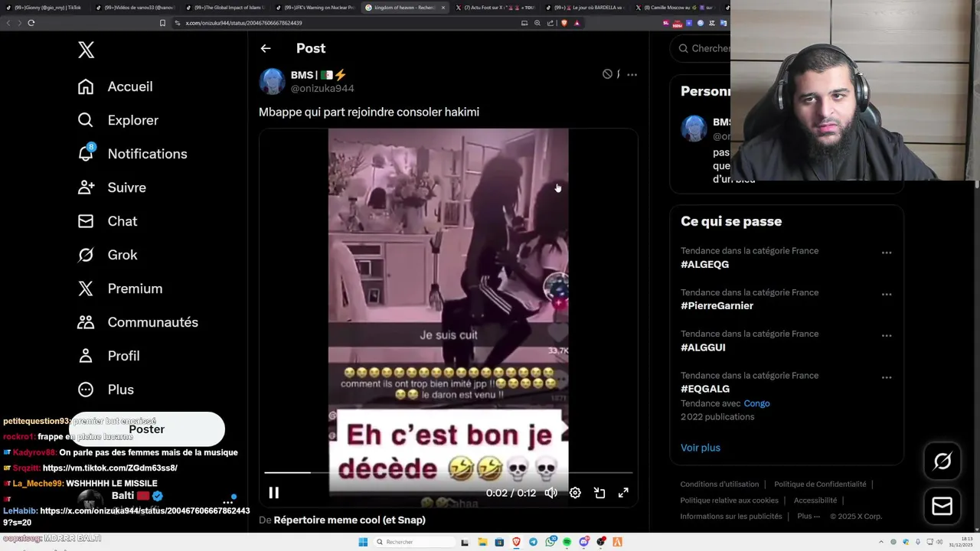Open Politique relative aux cookies link
Screen dimensions: 980x551
tap(729, 500)
